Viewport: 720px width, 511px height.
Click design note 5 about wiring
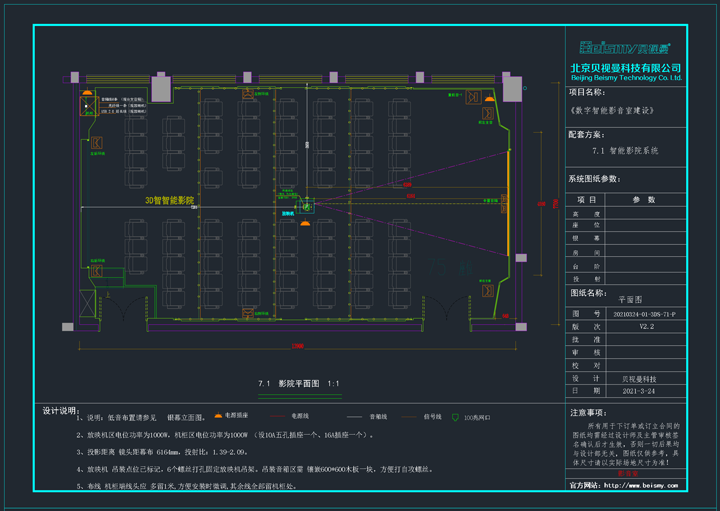coord(186,486)
